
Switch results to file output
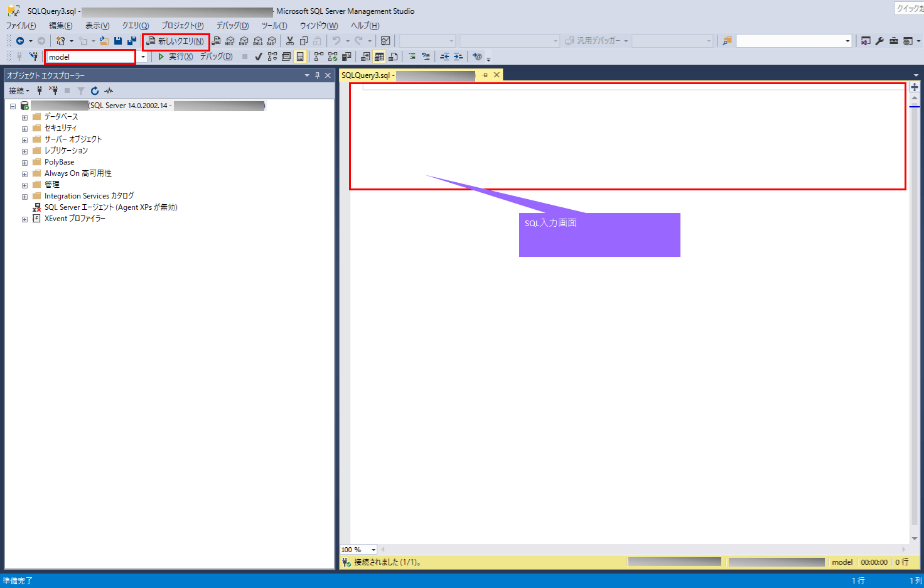coord(393,57)
